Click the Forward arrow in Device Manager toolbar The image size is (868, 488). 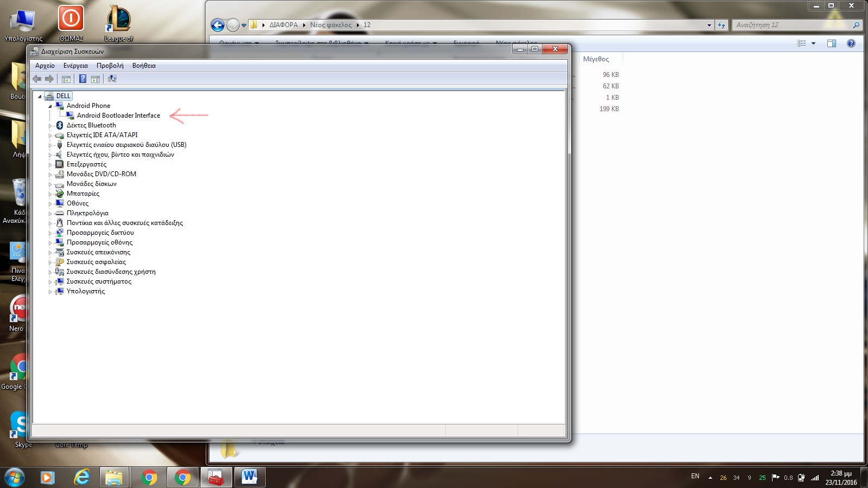tap(49, 79)
